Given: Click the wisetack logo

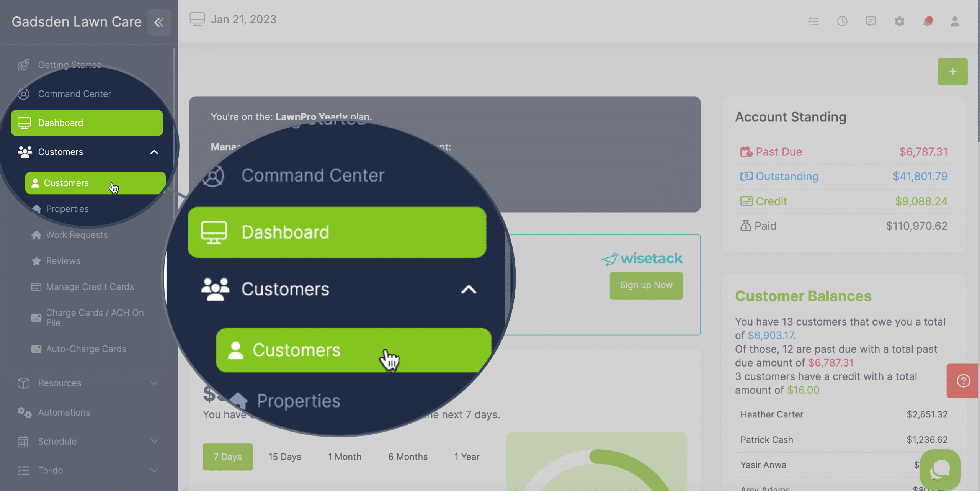Looking at the screenshot, I should [642, 259].
